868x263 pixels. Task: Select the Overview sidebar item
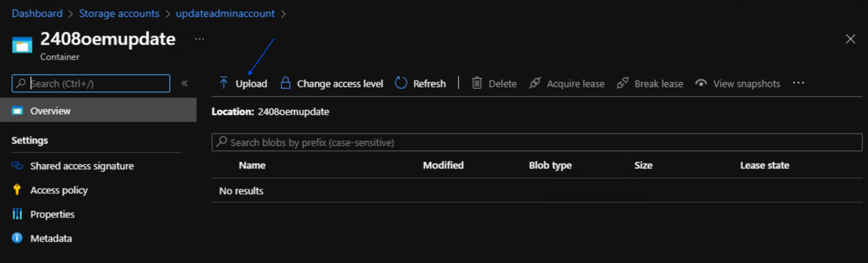[x=50, y=110]
